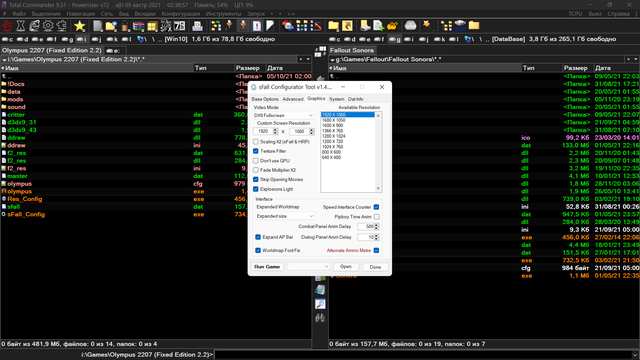640x360 pixels.
Task: Increase screen width 1920 stepper
Action: [276, 130]
